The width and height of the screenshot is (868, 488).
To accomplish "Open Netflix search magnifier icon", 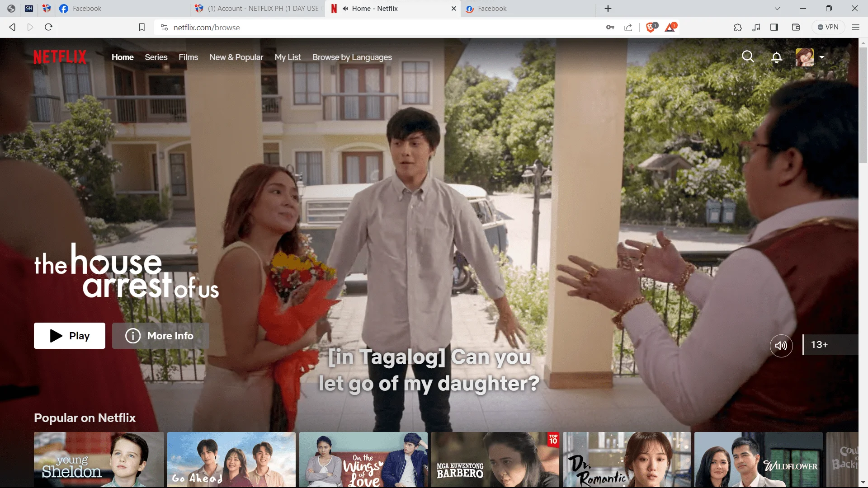I will click(748, 57).
